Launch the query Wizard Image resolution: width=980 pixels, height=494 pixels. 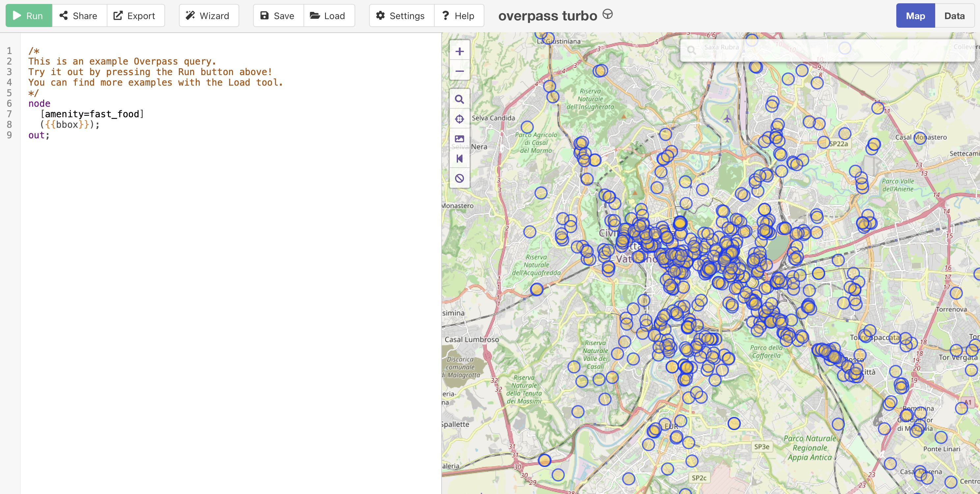[x=208, y=15]
